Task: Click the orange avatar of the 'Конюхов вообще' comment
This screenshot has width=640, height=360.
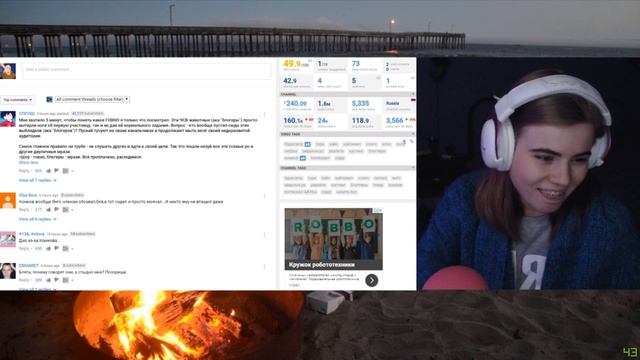Action: 8,200
